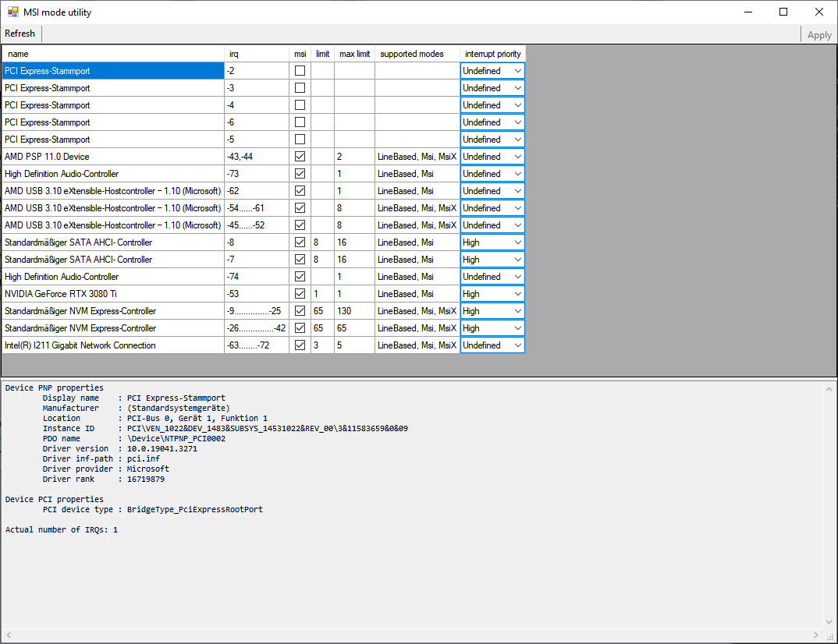Select the AMD PSP 11.0 Device row
Viewport: 838px width, 644px height.
coord(113,157)
